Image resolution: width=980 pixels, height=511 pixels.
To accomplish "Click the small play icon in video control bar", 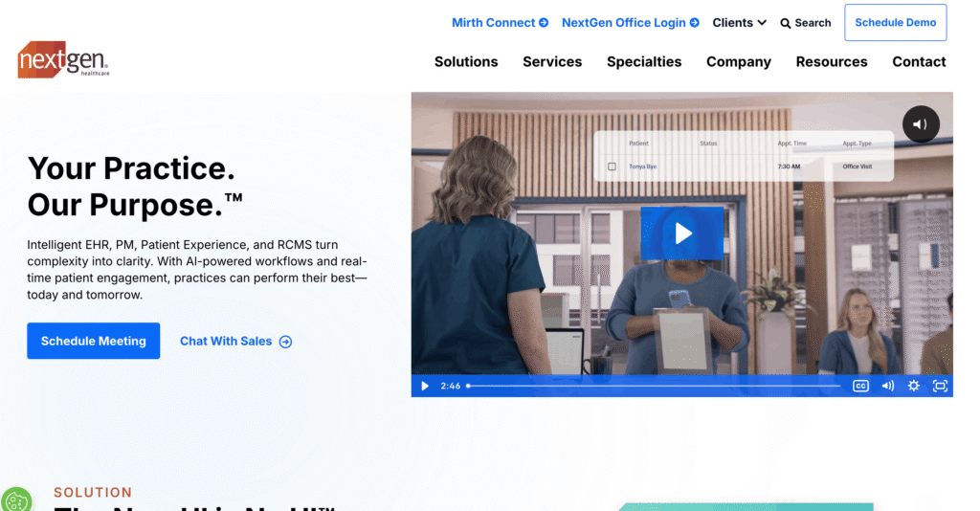I will pos(425,386).
